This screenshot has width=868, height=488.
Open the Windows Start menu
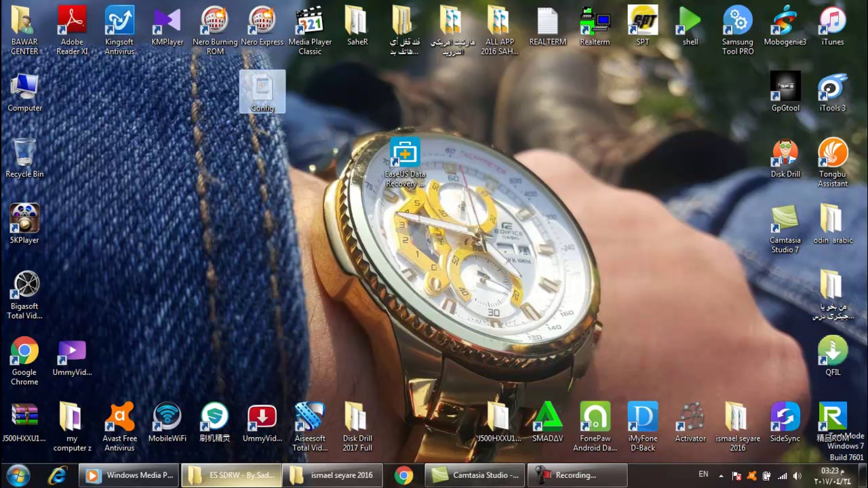pos(18,475)
